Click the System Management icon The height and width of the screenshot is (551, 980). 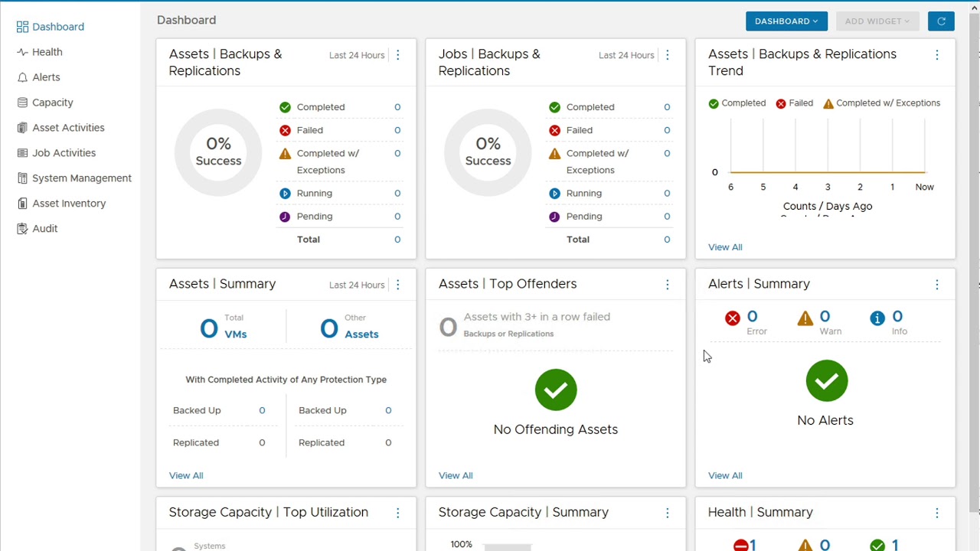click(22, 178)
